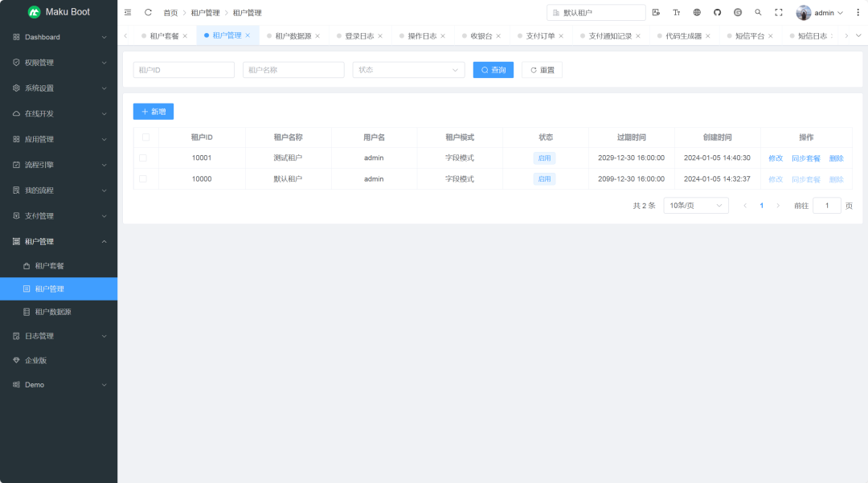Open the font size (Tт) icon

677,12
